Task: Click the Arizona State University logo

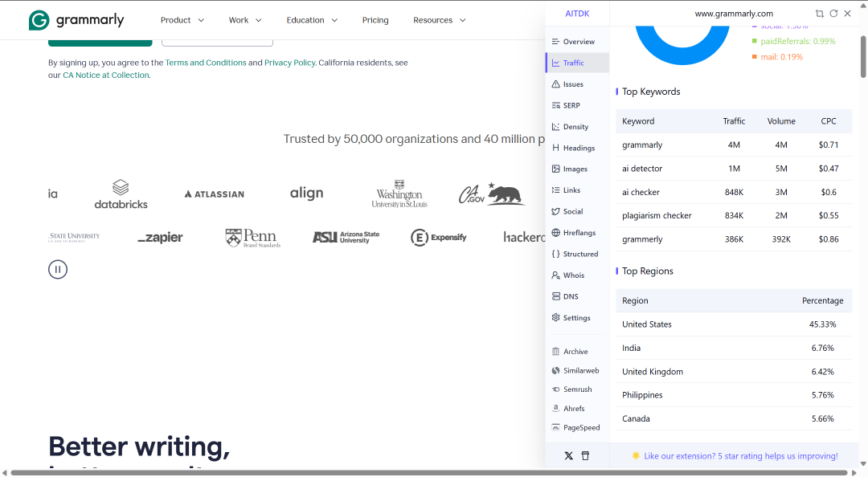Action: 346,238
